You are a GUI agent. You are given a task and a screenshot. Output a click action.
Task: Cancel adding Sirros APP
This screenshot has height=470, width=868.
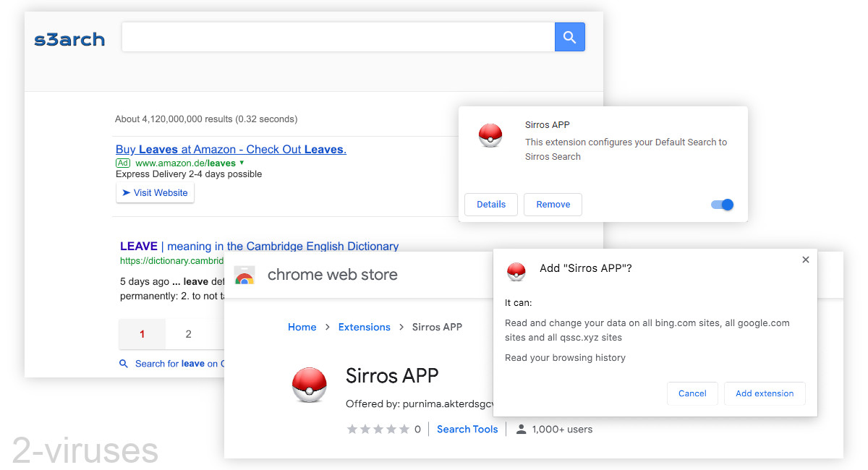(692, 393)
